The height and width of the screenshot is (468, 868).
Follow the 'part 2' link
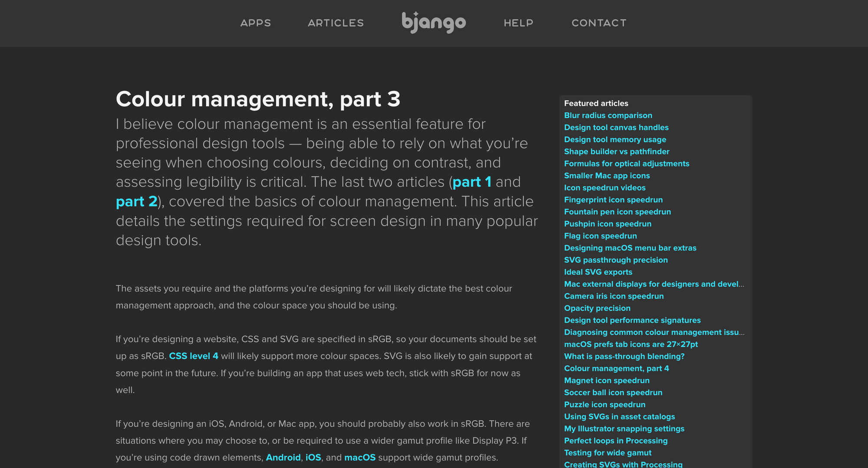tap(137, 202)
